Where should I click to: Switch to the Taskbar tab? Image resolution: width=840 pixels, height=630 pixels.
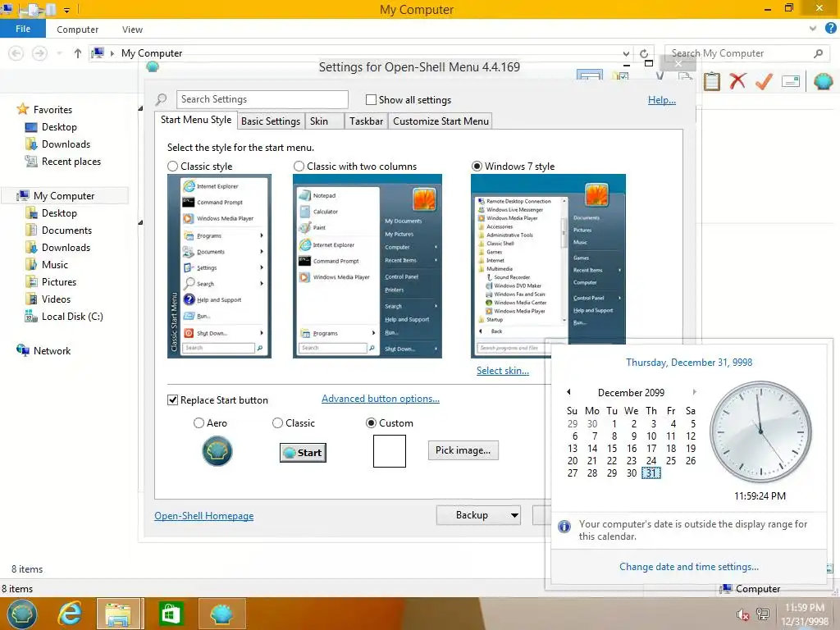pyautogui.click(x=367, y=121)
